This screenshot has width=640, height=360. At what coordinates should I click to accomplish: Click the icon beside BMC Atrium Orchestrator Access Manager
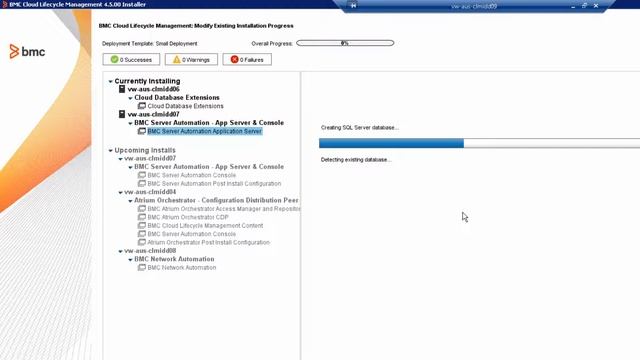click(x=142, y=209)
